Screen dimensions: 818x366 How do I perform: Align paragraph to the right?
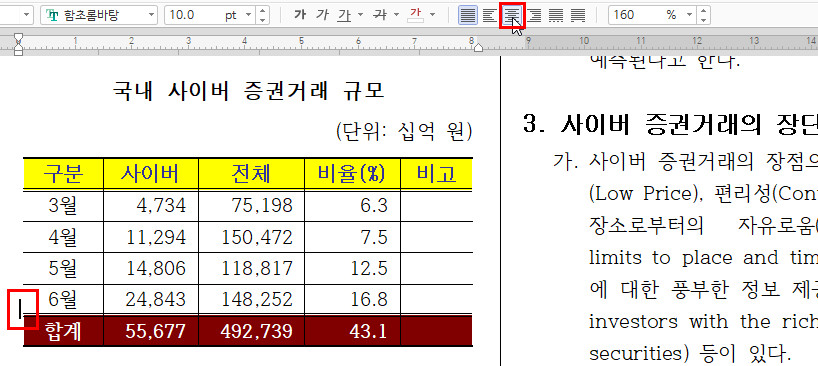point(534,15)
